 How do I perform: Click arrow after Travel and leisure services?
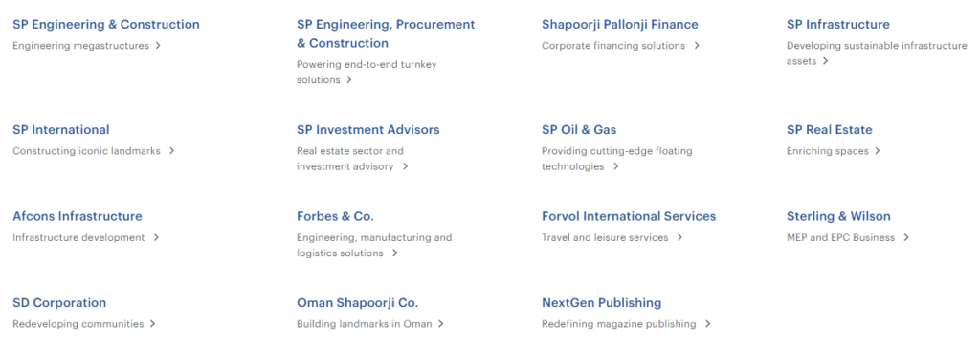(x=680, y=238)
